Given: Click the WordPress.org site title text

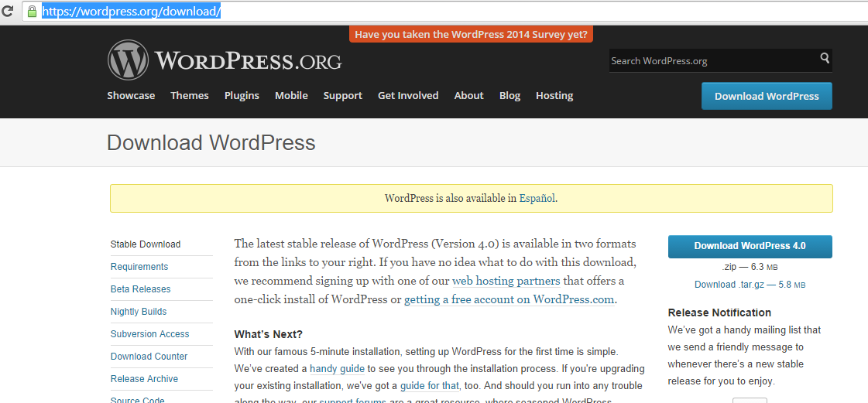Looking at the screenshot, I should coord(248,60).
